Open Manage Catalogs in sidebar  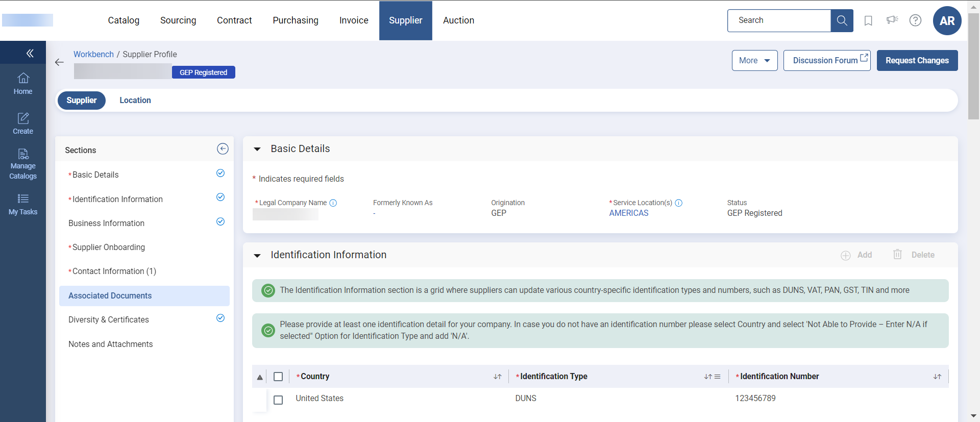click(23, 164)
